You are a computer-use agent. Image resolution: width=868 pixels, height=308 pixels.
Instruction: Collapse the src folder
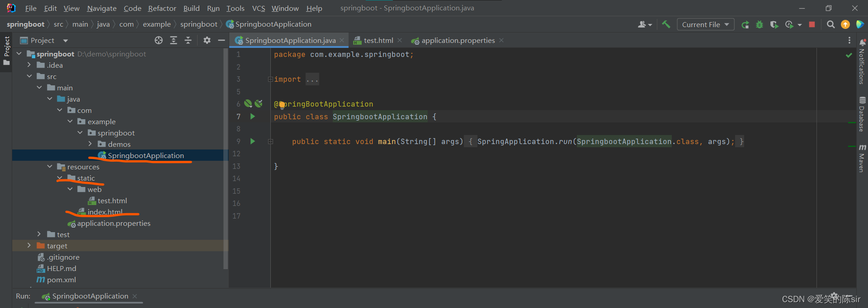29,76
